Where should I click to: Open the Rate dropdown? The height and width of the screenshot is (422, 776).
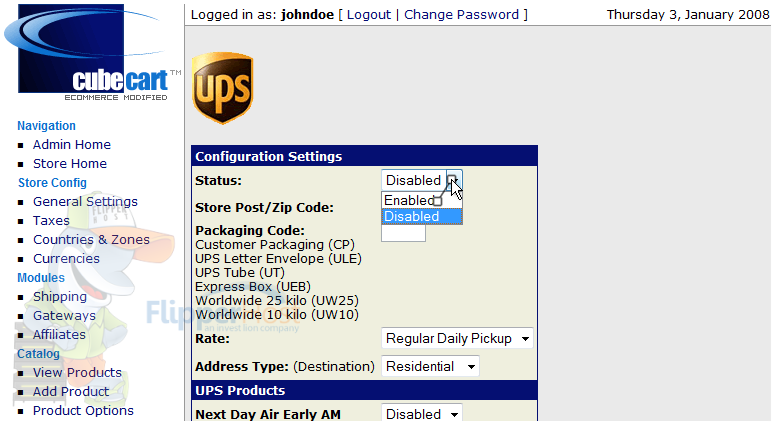click(457, 338)
